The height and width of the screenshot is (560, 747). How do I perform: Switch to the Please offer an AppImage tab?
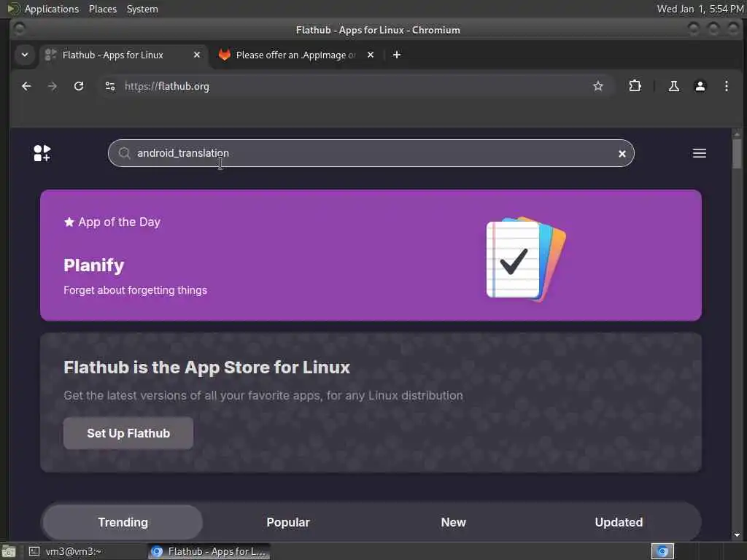[296, 55]
